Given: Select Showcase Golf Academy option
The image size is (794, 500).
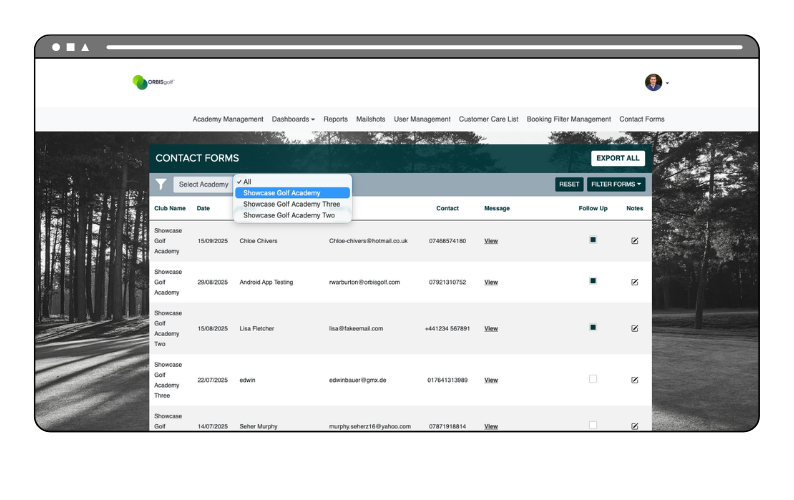Looking at the screenshot, I should tap(292, 193).
